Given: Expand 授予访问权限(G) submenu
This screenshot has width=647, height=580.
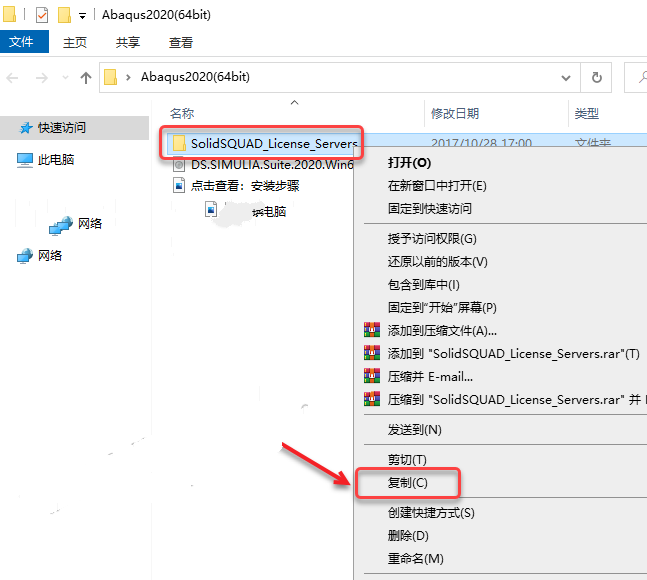Looking at the screenshot, I should tap(432, 238).
